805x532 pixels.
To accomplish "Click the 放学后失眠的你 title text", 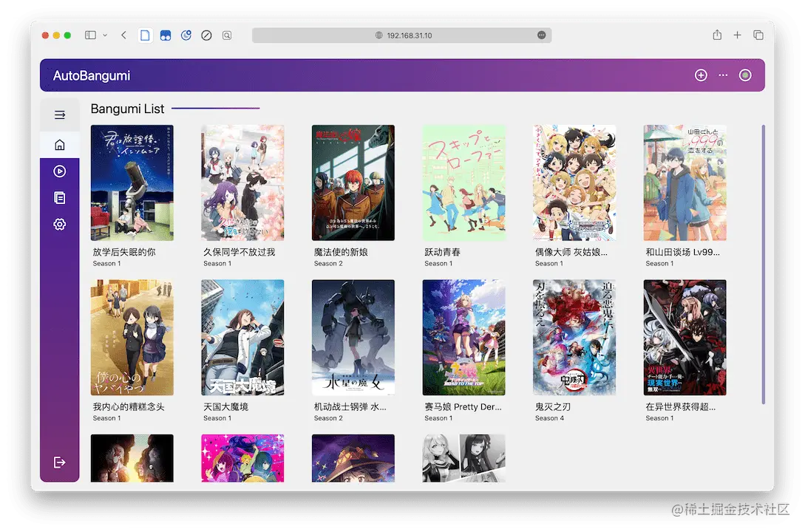I will pyautogui.click(x=124, y=252).
